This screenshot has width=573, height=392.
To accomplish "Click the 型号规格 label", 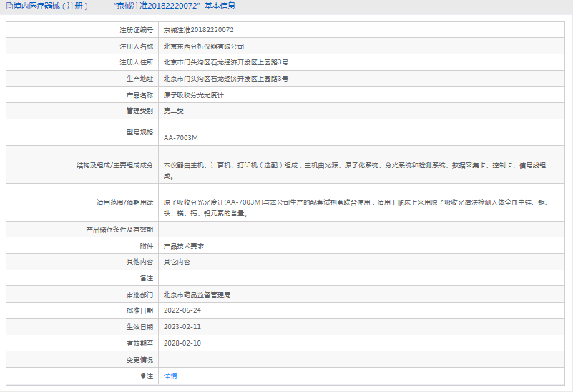I will coord(139,132).
